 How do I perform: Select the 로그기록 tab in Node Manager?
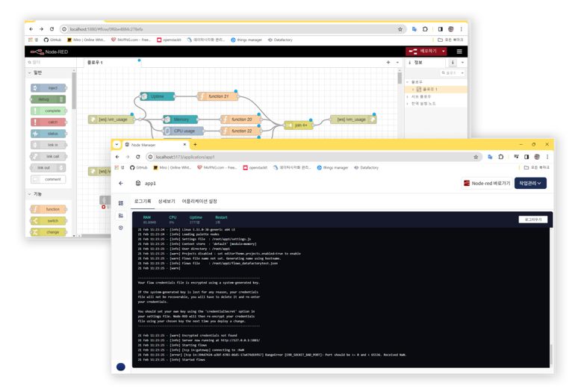(142, 202)
